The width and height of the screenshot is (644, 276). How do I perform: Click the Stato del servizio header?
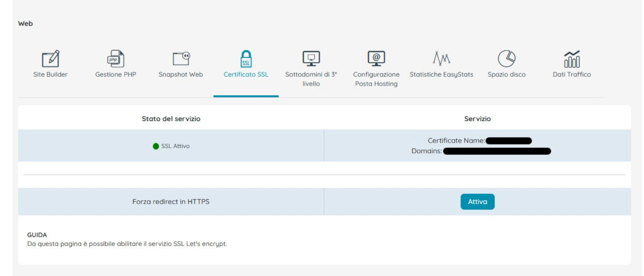[x=171, y=118]
